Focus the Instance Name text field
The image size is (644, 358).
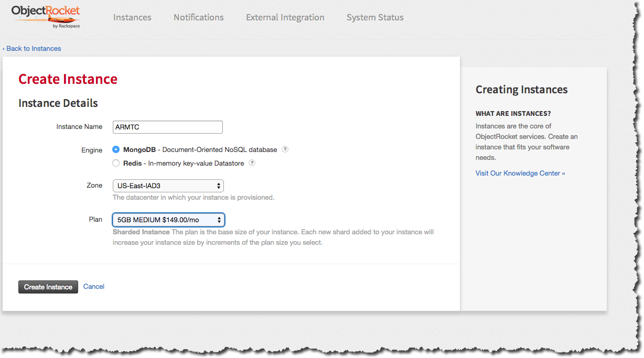(x=168, y=127)
